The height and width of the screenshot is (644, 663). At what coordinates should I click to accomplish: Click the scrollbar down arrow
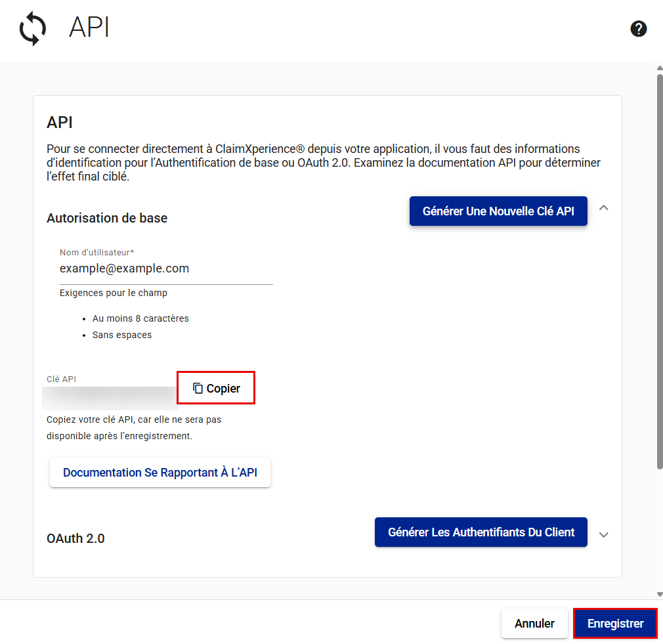tap(660, 594)
